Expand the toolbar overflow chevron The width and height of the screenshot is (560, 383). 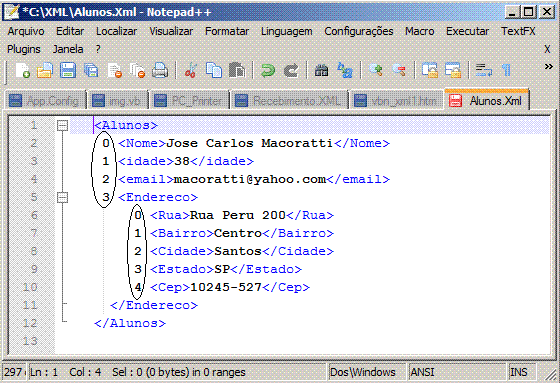point(548,66)
